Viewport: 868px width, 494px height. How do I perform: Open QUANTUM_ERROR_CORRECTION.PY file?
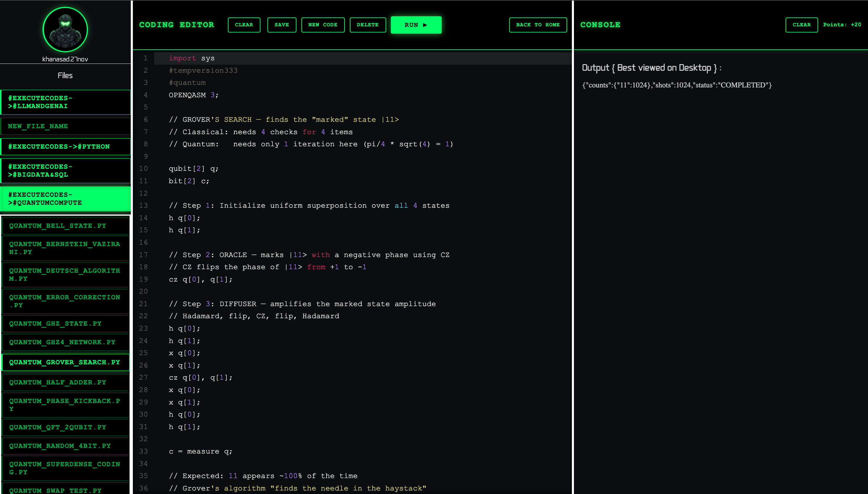[x=66, y=301]
